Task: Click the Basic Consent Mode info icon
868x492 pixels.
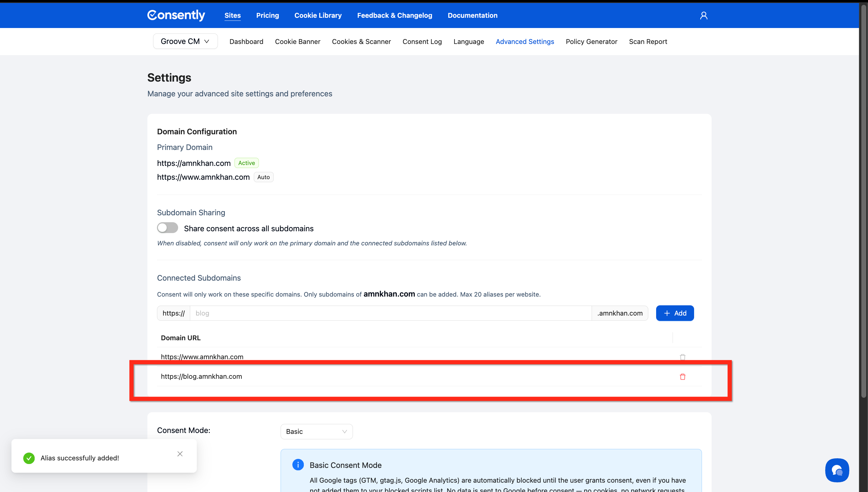Action: pyautogui.click(x=298, y=465)
